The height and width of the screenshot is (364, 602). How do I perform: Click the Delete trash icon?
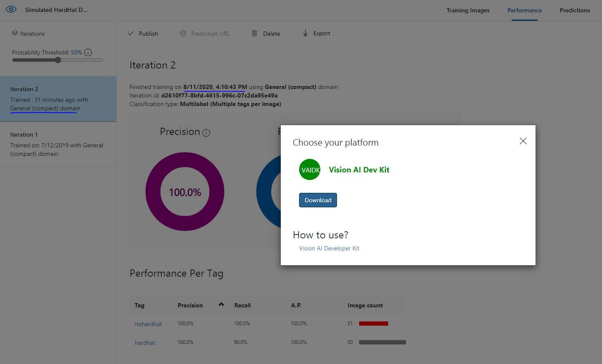(x=254, y=33)
